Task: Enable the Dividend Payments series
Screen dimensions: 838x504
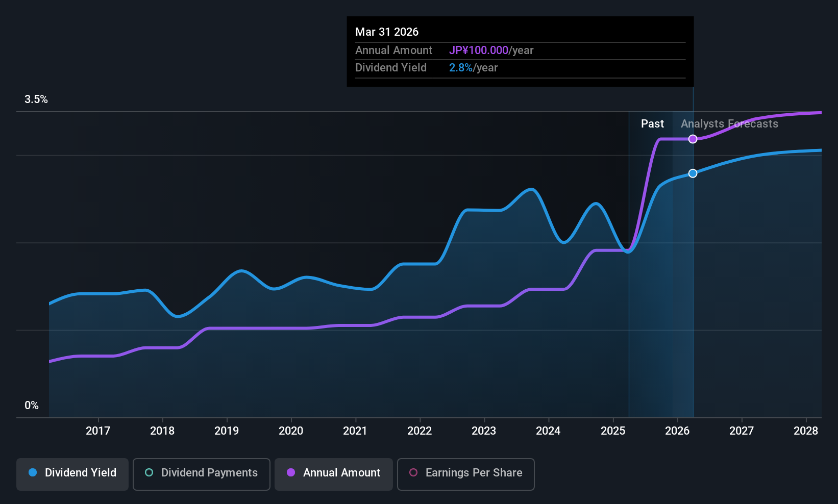Action: click(201, 473)
